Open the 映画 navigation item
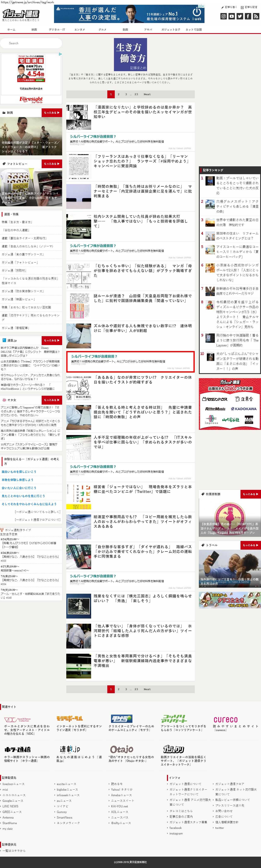The image size is (261, 868). pyautogui.click(x=34, y=30)
